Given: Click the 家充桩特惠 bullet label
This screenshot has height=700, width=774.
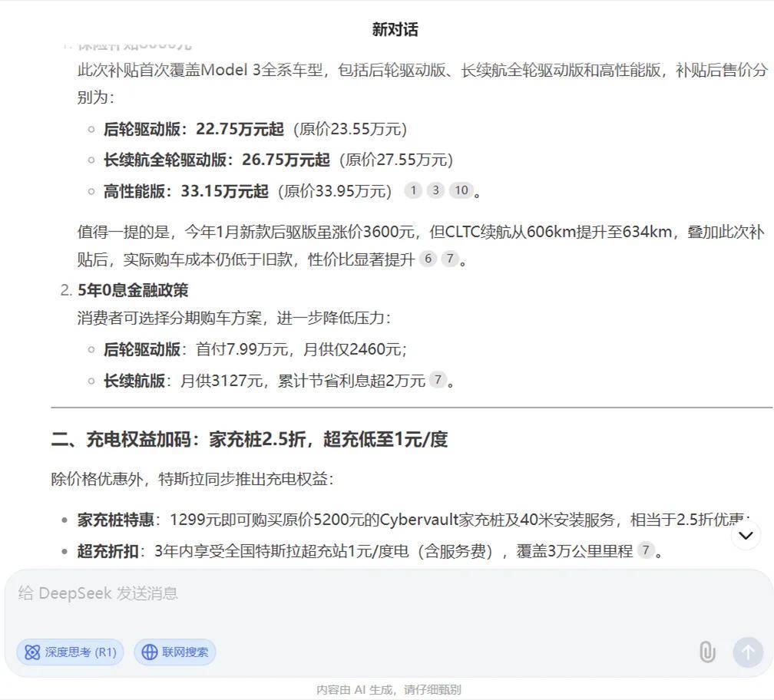Looking at the screenshot, I should pos(114,520).
